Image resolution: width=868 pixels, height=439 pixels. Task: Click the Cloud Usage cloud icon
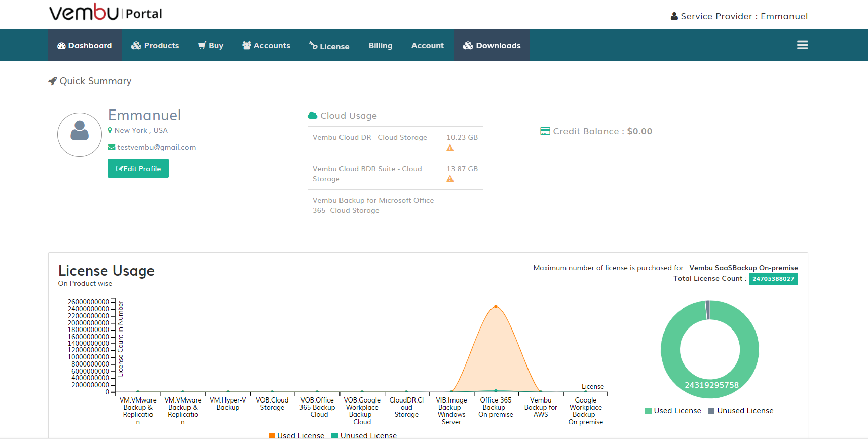click(313, 115)
